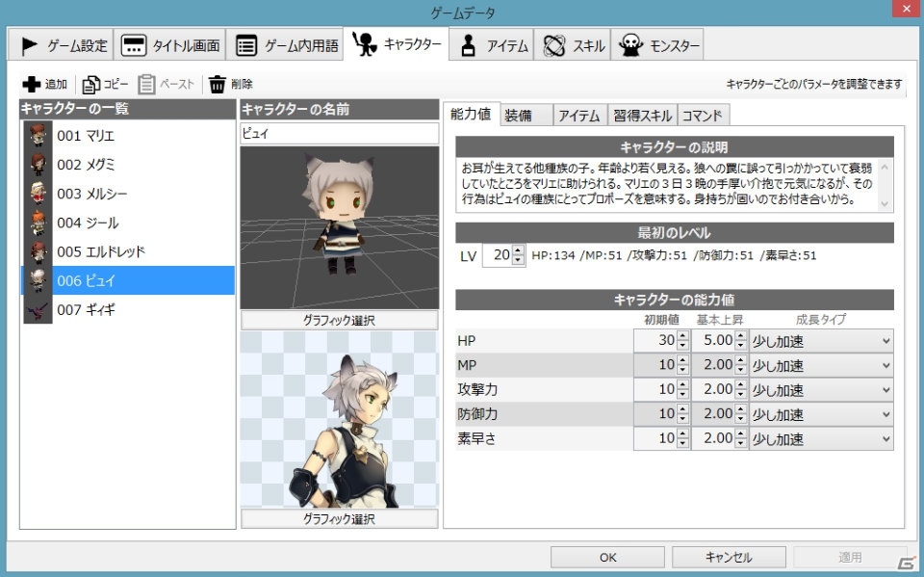924x577 pixels.
Task: Click the 削除 (delete) trash icon
Action: pyautogui.click(x=217, y=85)
